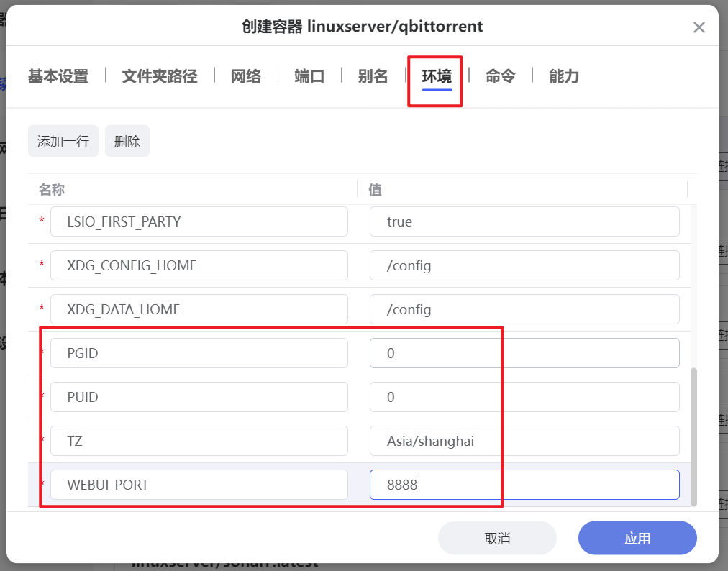
Task: Click the WEBUI_PORT name field
Action: (199, 485)
